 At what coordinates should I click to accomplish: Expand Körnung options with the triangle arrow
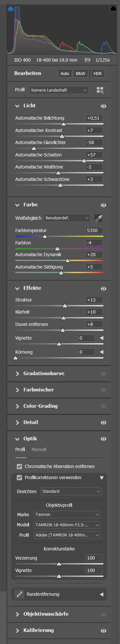click(x=101, y=352)
